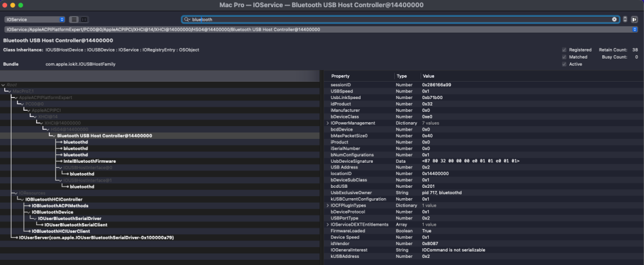
Task: Open search options magnifier menu
Action: coord(187,19)
